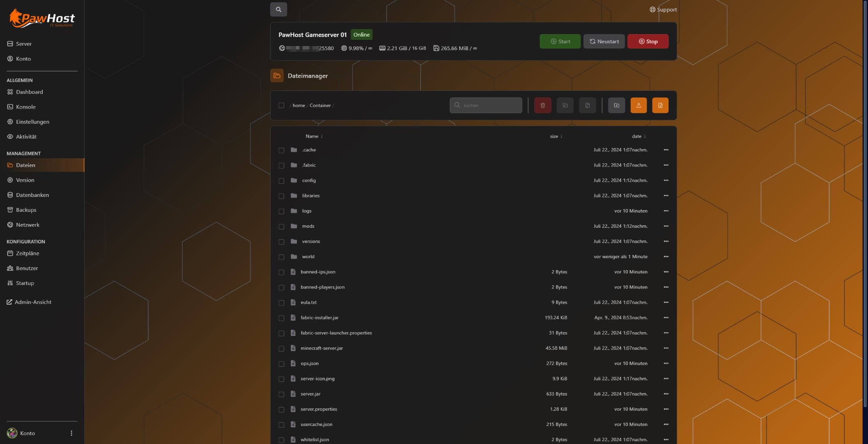Toggle the select-all checkbox beside home path

click(281, 105)
